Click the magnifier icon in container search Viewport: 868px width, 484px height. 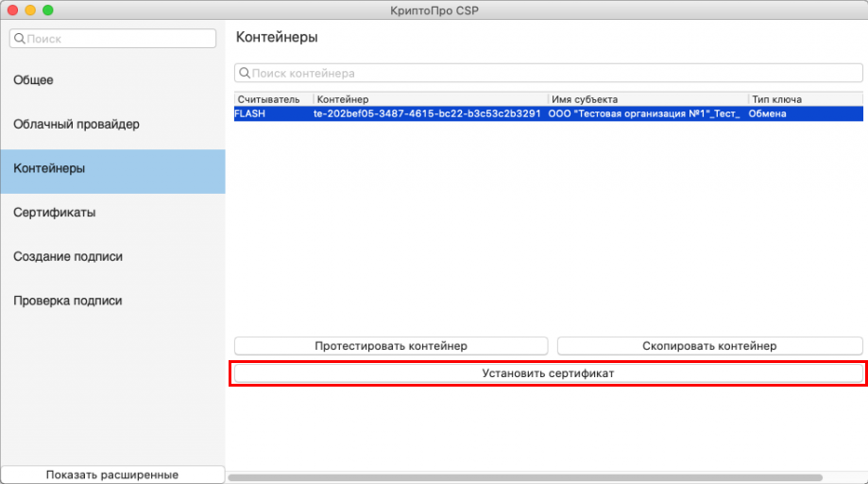tap(245, 73)
